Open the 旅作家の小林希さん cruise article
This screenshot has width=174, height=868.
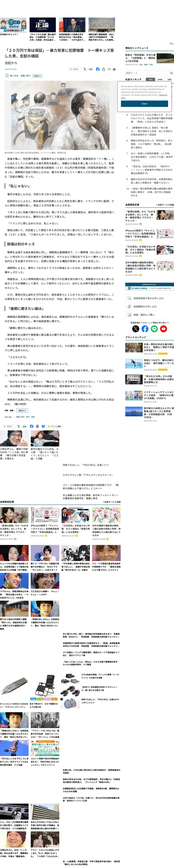click(159, 413)
